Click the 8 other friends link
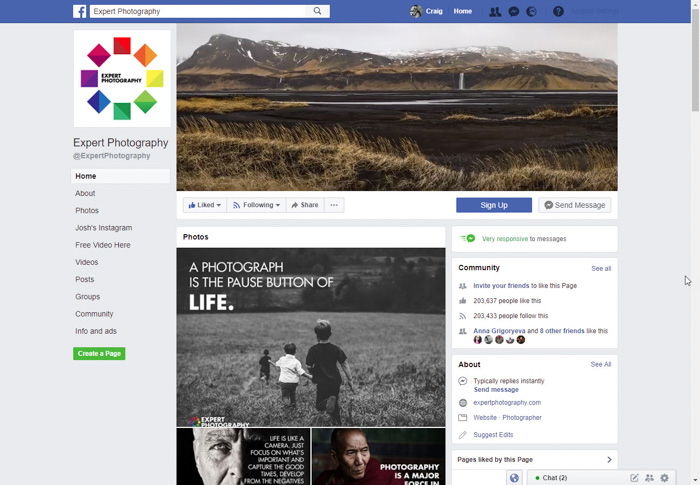Viewport: 700px width, 485px height. (x=562, y=331)
